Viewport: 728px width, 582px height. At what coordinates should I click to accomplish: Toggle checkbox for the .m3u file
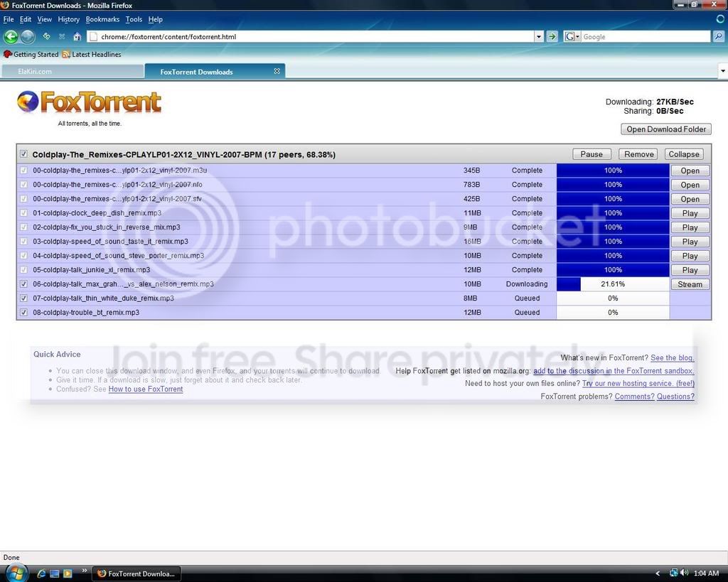tap(23, 171)
